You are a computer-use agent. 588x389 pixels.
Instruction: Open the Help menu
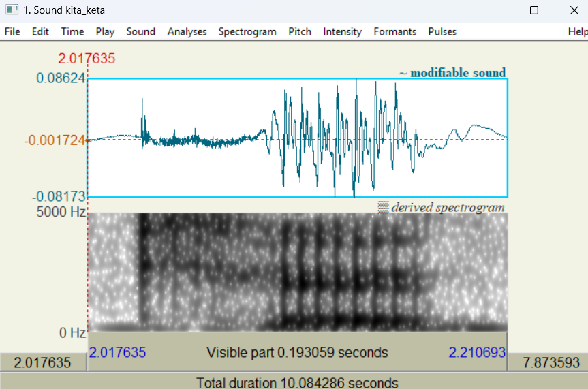point(578,32)
